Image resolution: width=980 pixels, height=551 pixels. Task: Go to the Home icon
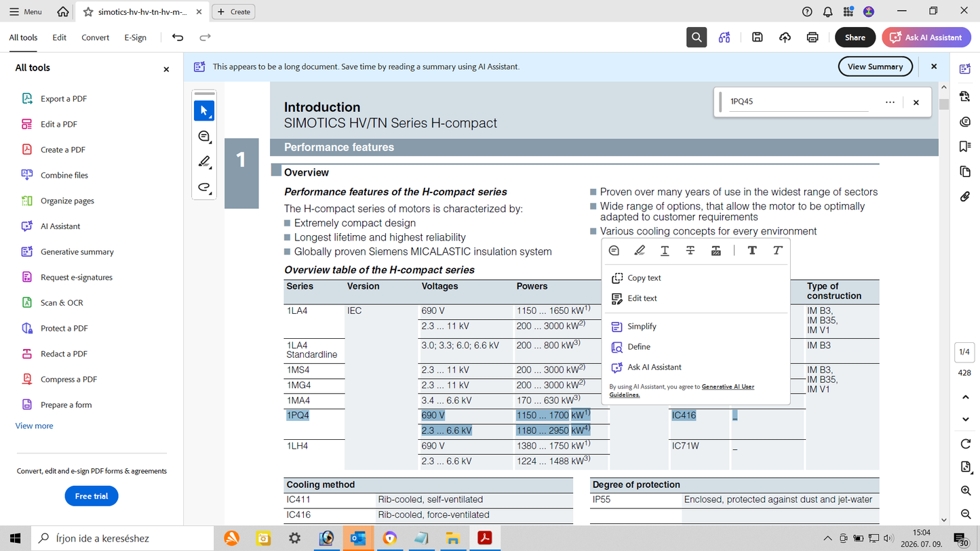[x=63, y=12]
